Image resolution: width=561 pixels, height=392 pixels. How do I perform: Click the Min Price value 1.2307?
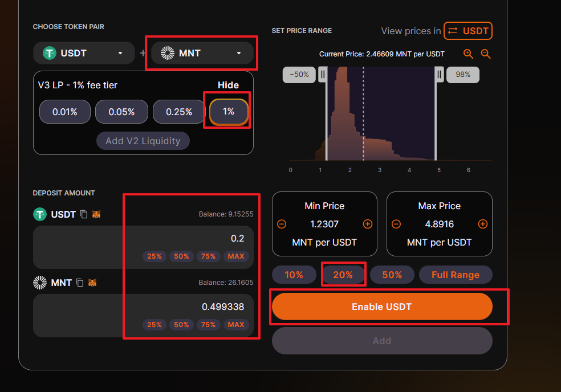[x=324, y=224]
